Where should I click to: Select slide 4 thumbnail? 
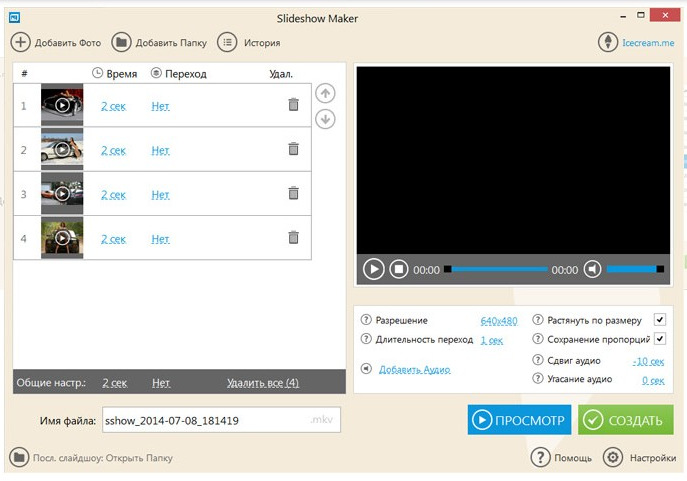62,237
